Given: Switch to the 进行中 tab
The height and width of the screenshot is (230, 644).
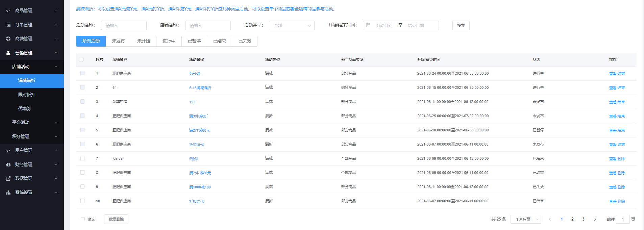Looking at the screenshot, I should pyautogui.click(x=169, y=41).
